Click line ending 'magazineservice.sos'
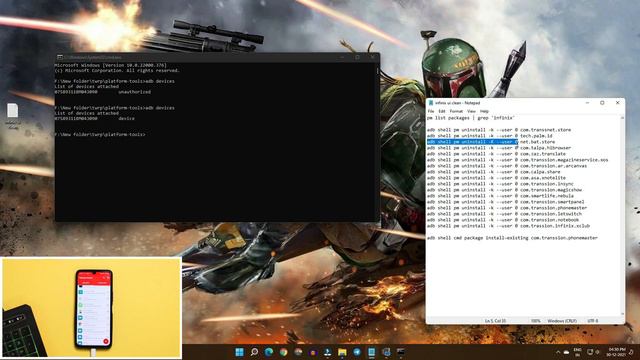Image resolution: width=640 pixels, height=360 pixels. click(518, 160)
